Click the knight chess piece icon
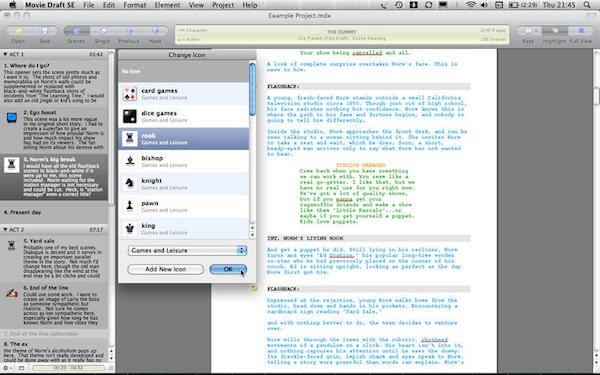Viewport: 600px width, 375px height. [130, 184]
